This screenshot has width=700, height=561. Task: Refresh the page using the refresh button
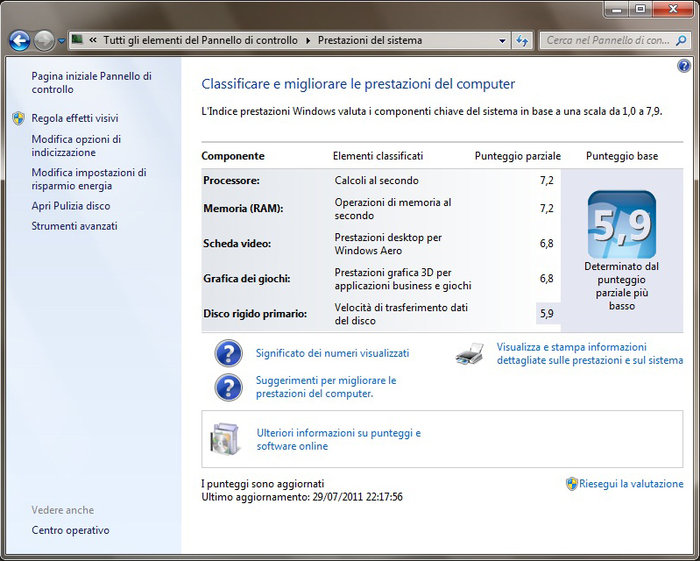pos(522,41)
